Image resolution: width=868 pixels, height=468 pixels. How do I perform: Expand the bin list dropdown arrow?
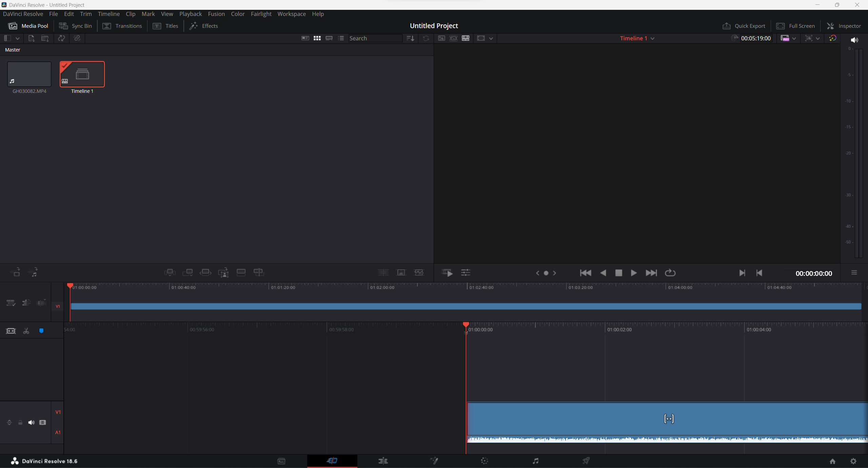pyautogui.click(x=17, y=38)
